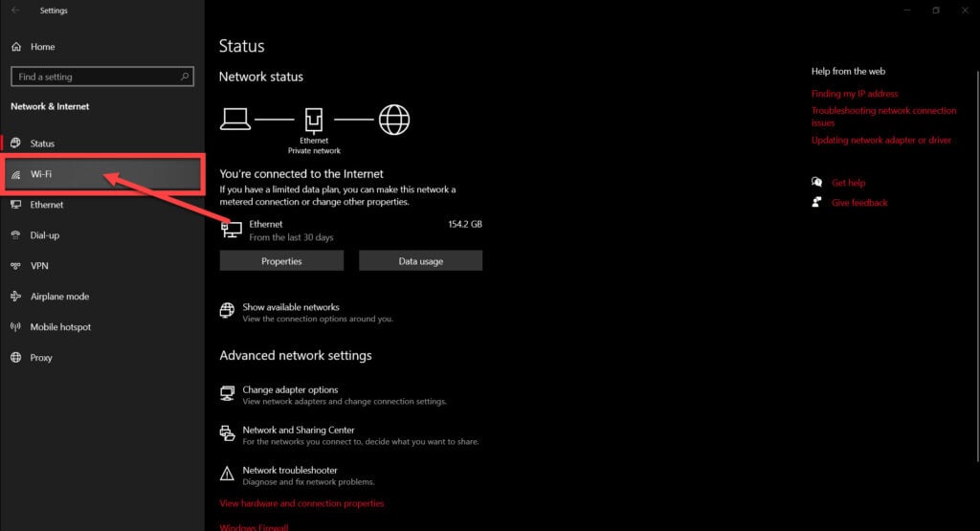This screenshot has height=531, width=980.
Task: Click the Give feedback person icon
Action: click(x=816, y=202)
